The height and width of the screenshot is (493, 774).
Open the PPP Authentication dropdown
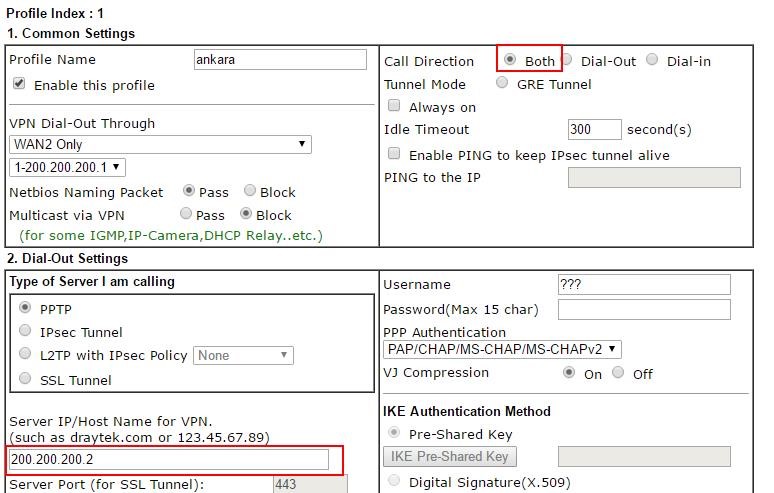(502, 349)
